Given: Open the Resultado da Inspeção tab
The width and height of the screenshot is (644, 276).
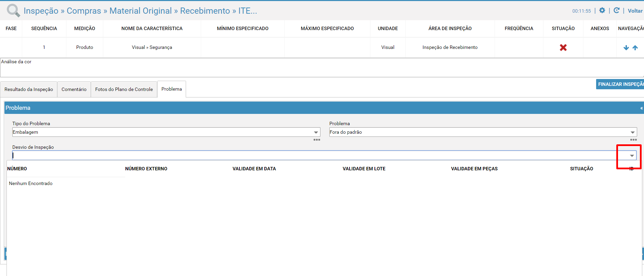Looking at the screenshot, I should [x=29, y=89].
